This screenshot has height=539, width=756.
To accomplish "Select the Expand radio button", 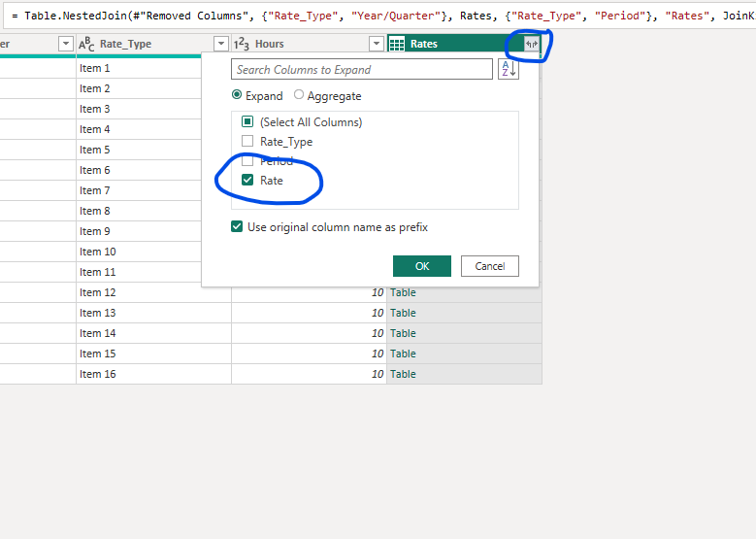I will 237,94.
